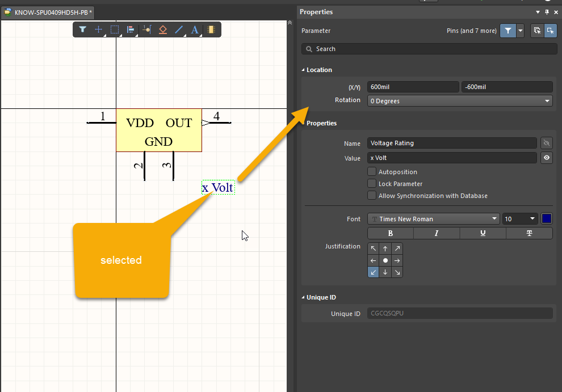The width and height of the screenshot is (562, 392).
Task: Choose the Place Text String tool
Action: pyautogui.click(x=195, y=29)
